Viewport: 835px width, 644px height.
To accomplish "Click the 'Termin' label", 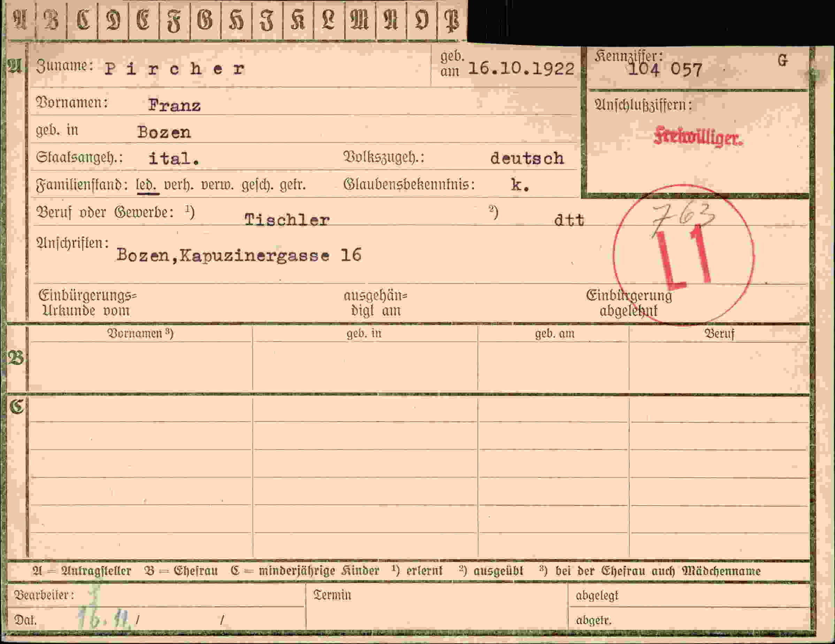I will click(332, 595).
